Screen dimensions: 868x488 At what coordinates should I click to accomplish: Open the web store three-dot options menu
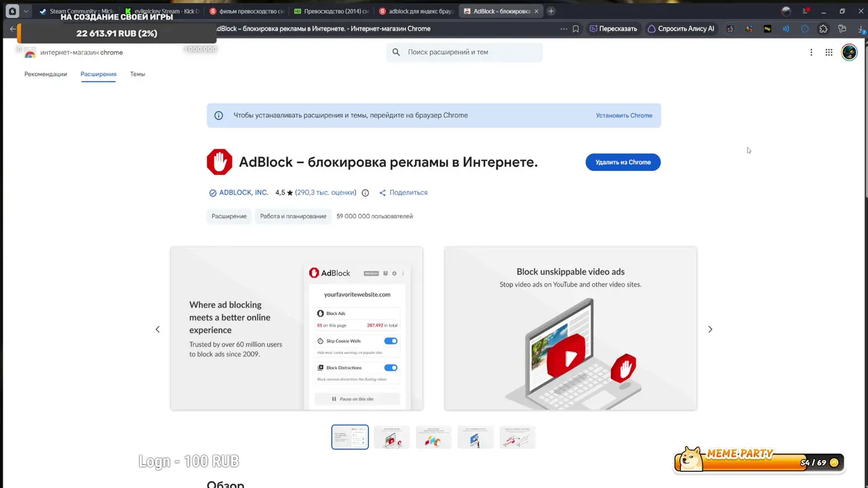coord(811,52)
